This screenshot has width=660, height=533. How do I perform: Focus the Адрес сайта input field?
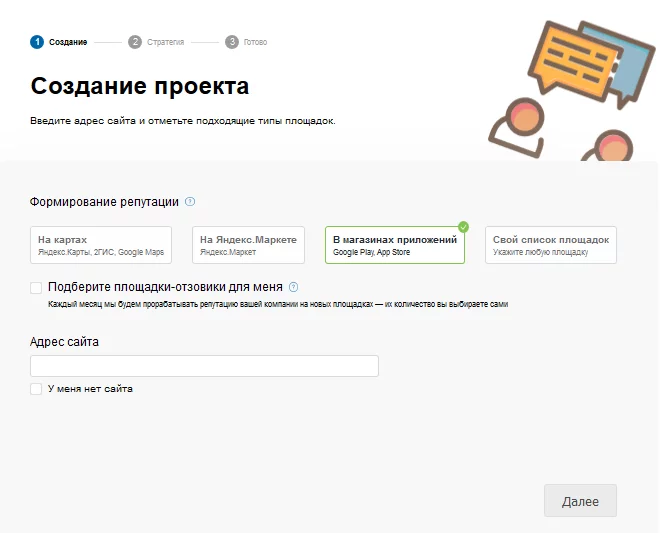tap(204, 366)
